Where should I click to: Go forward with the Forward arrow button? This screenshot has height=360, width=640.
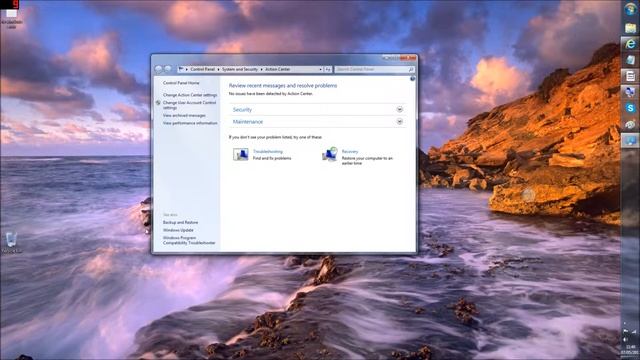(x=167, y=69)
